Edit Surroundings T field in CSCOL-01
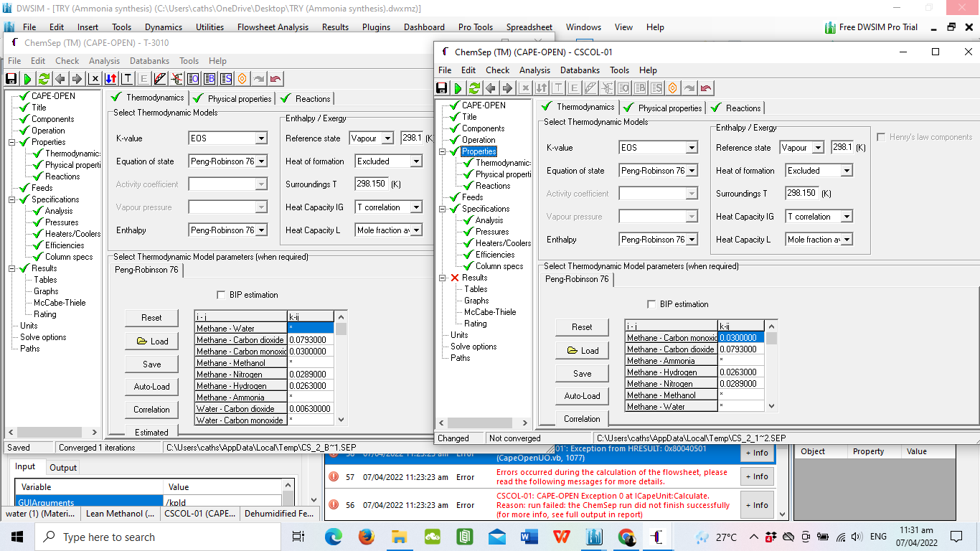Image resolution: width=980 pixels, height=551 pixels. pos(802,194)
